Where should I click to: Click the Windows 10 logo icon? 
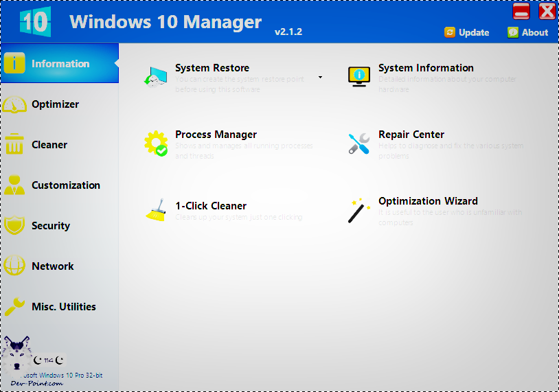coord(34,21)
